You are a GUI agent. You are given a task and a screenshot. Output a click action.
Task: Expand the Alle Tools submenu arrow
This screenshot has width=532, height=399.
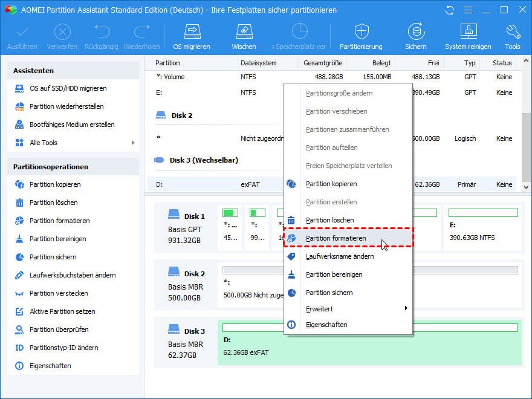click(x=133, y=143)
